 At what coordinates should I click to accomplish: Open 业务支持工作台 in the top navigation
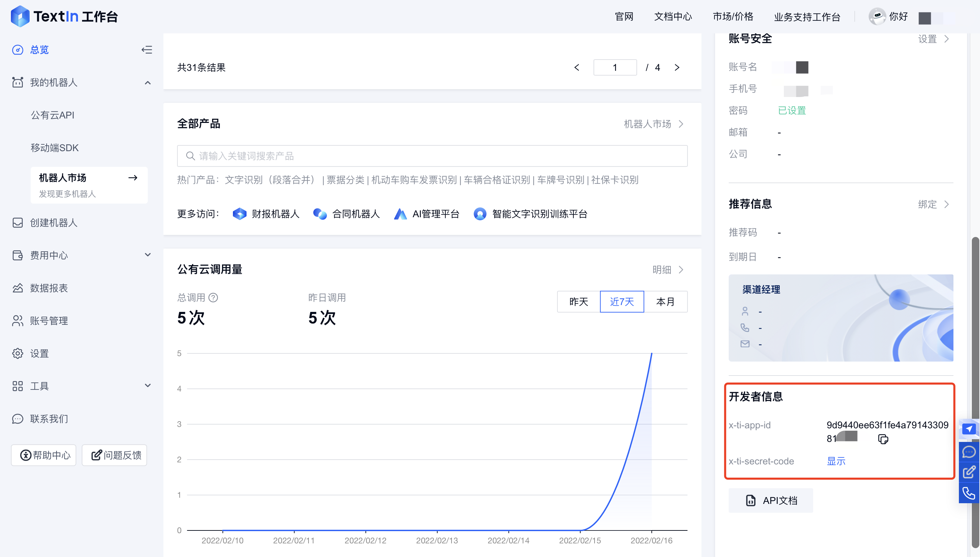pos(807,17)
